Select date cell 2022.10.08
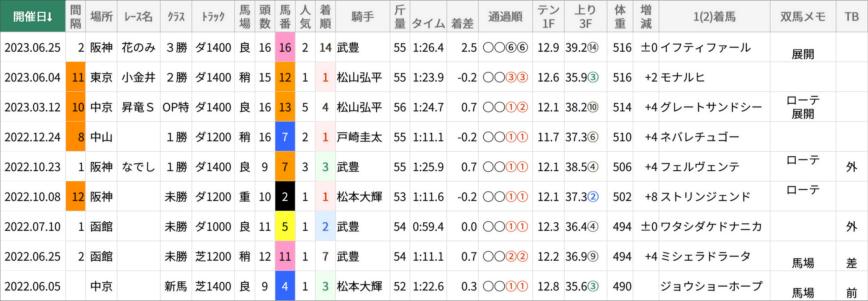Viewport: 868px width, 301px height. tap(33, 197)
